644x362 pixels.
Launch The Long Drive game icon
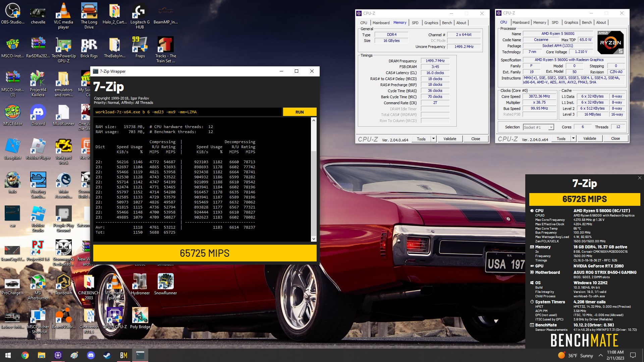(89, 16)
